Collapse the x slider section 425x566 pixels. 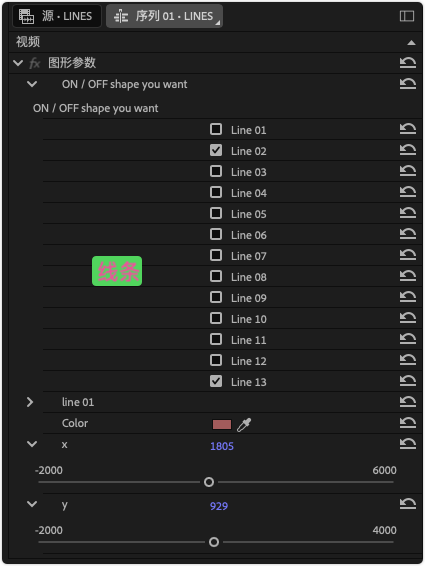[x=32, y=444]
